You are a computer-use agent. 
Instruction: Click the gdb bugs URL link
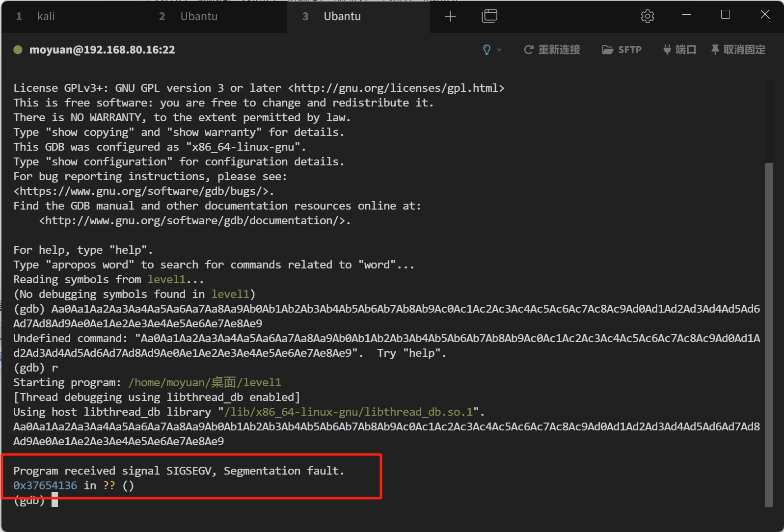[x=143, y=191]
